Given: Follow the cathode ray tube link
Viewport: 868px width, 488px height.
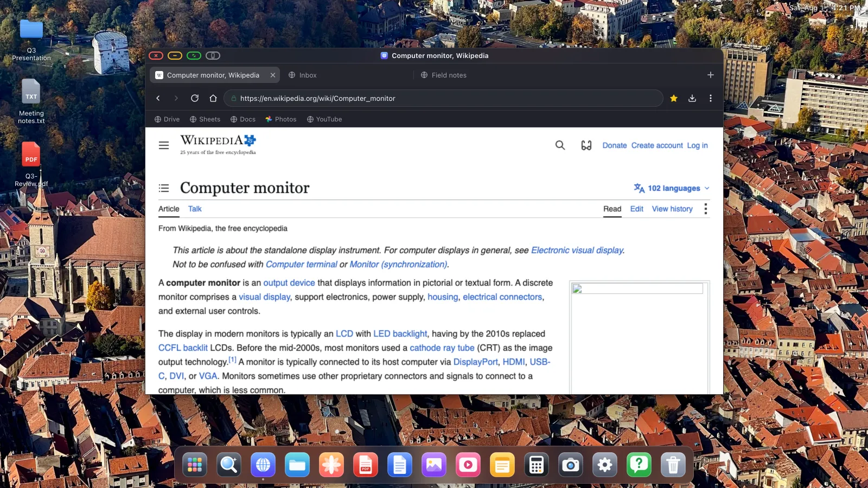Looking at the screenshot, I should click(x=442, y=348).
